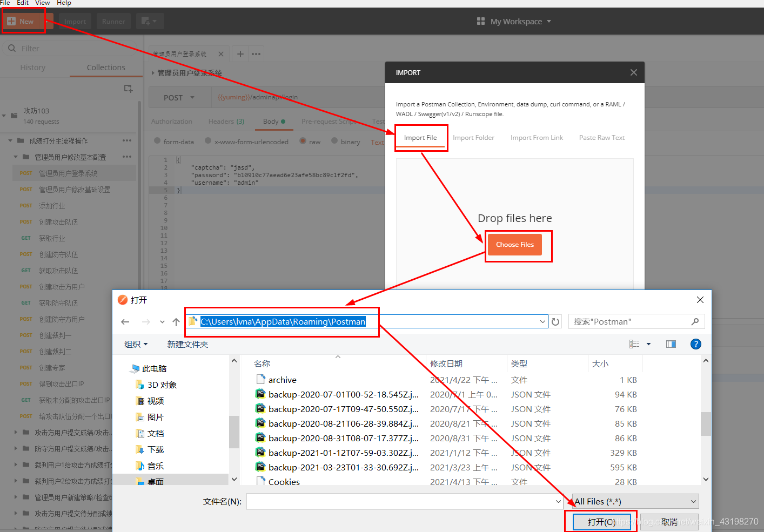Select the Import From Link tab
The image size is (764, 532).
click(x=537, y=138)
